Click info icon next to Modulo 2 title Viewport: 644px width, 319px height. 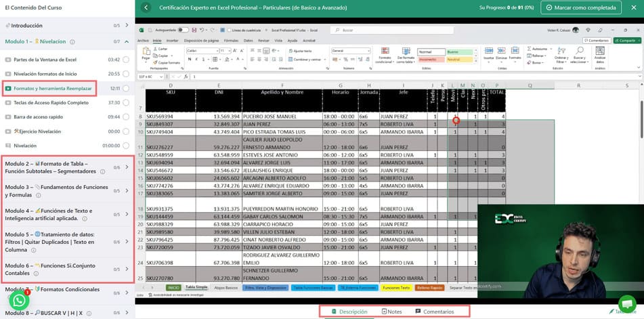tap(103, 171)
